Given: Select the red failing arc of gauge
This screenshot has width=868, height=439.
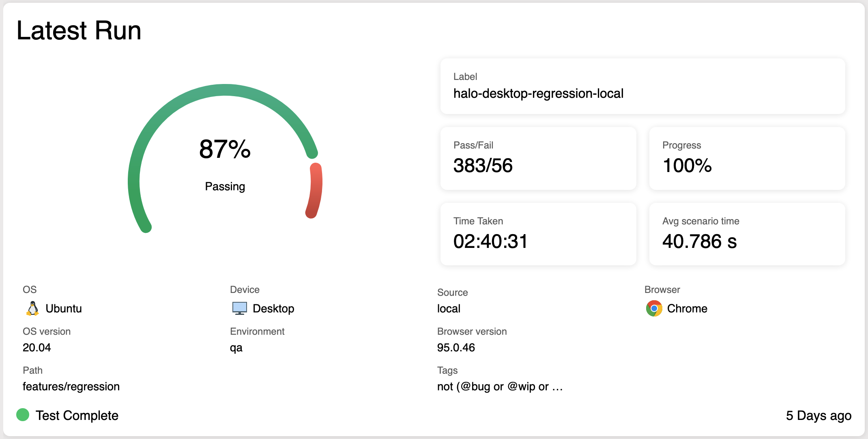Looking at the screenshot, I should pyautogui.click(x=315, y=191).
